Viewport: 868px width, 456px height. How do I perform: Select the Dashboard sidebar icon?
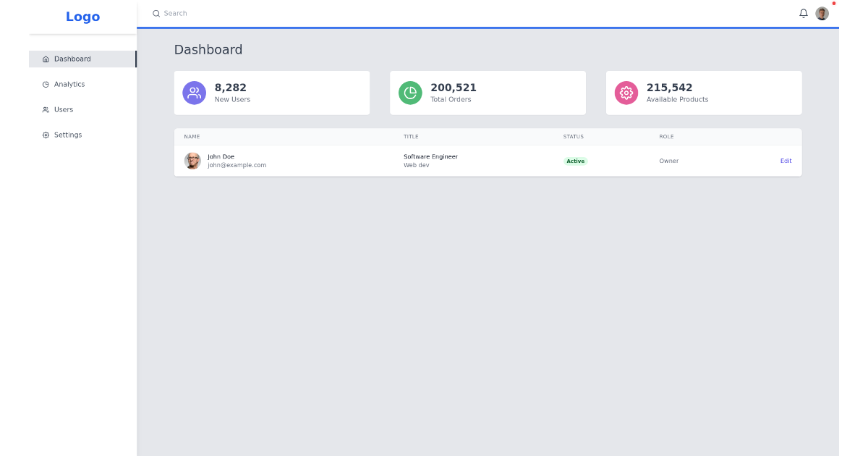click(45, 59)
